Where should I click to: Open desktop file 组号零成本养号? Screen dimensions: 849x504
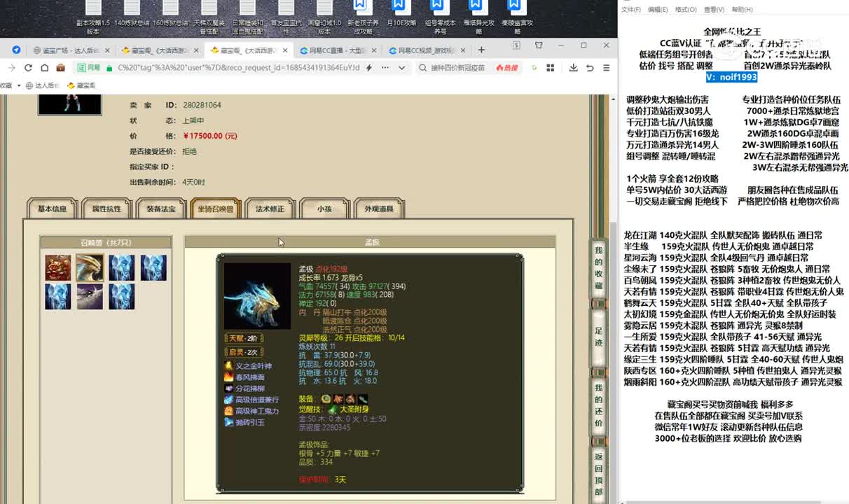pyautogui.click(x=440, y=17)
